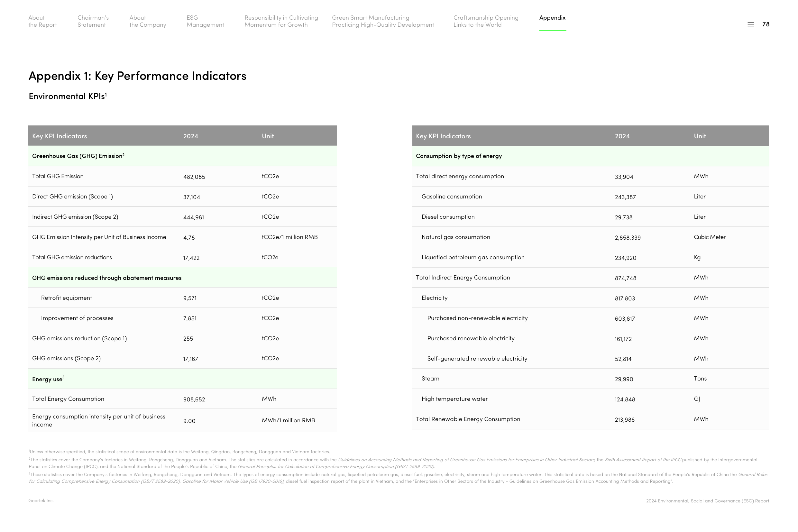Click Improvement of processes row
Image resolution: width=798 pixels, height=532 pixels.
click(x=182, y=318)
